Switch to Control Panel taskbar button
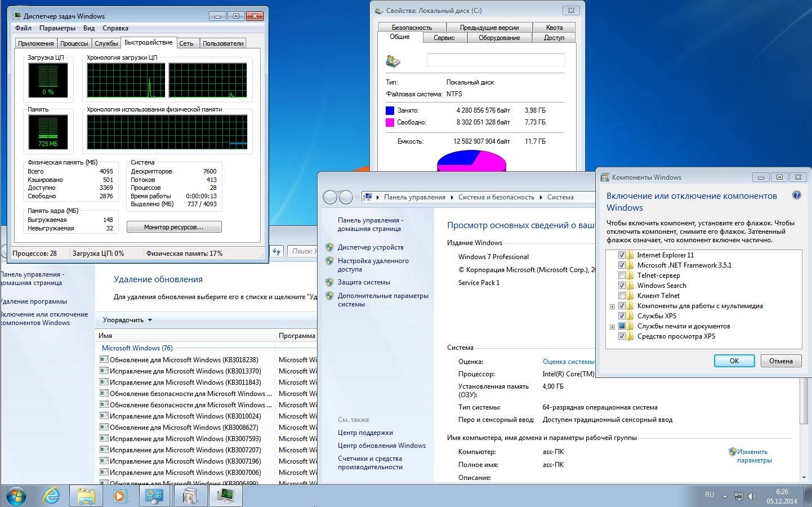 tap(154, 496)
